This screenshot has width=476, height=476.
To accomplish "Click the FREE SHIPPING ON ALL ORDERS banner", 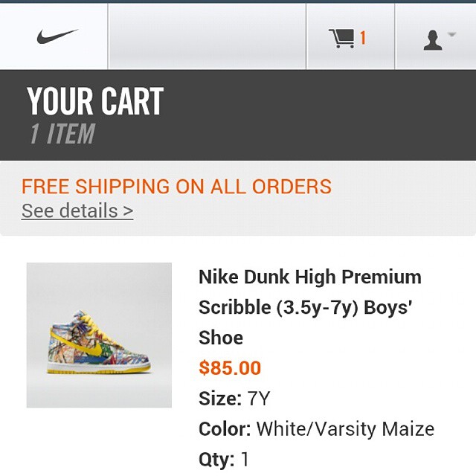I will (x=176, y=186).
